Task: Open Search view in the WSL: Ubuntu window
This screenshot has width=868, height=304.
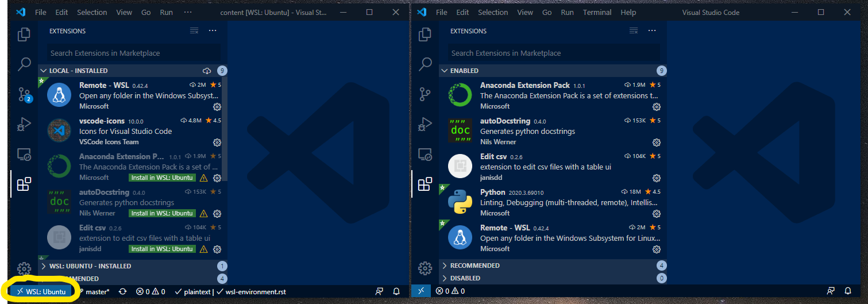Action: [24, 64]
